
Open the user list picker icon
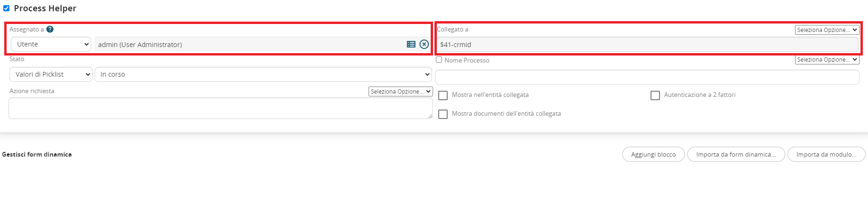tap(411, 44)
